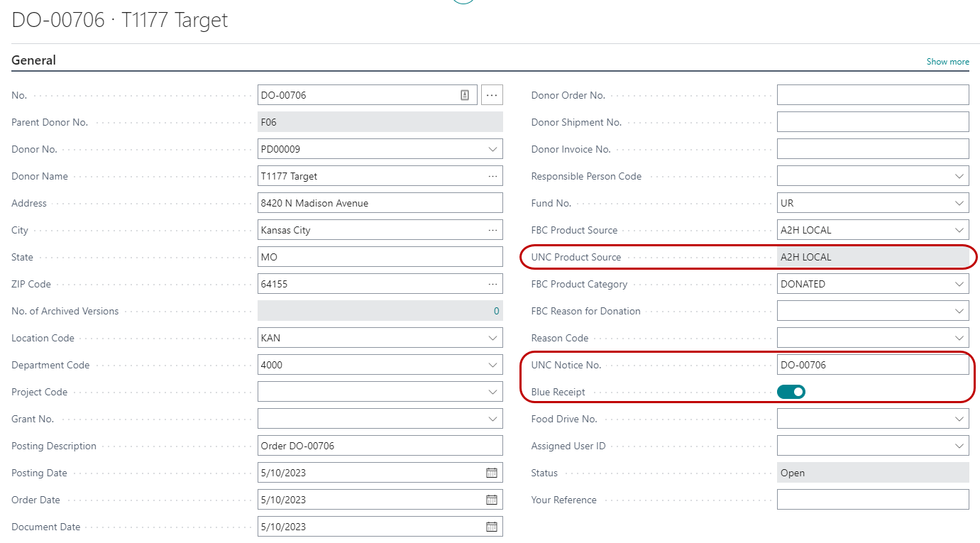Expand the FBC Product Category dropdown
This screenshot has height=543, width=980.
pos(959,284)
